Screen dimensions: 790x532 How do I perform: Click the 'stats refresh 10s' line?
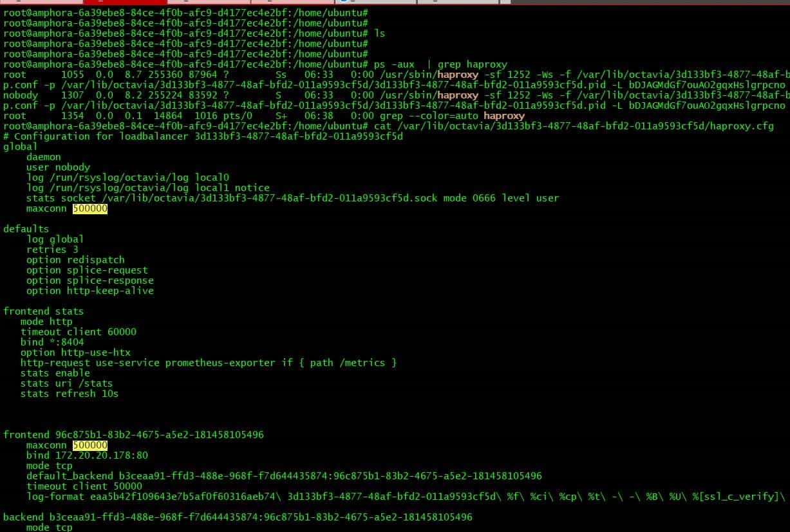[x=70, y=394]
